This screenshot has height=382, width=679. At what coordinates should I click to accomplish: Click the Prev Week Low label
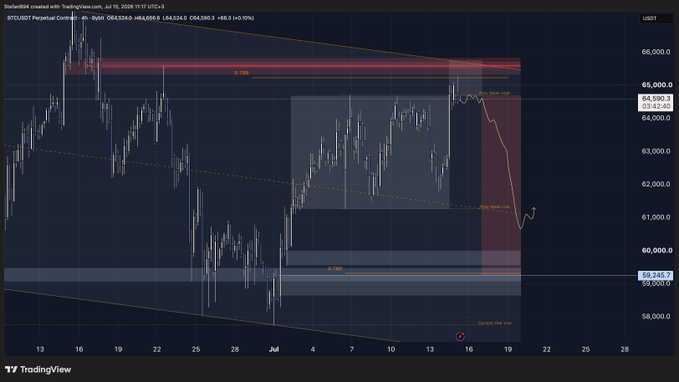pos(495,207)
